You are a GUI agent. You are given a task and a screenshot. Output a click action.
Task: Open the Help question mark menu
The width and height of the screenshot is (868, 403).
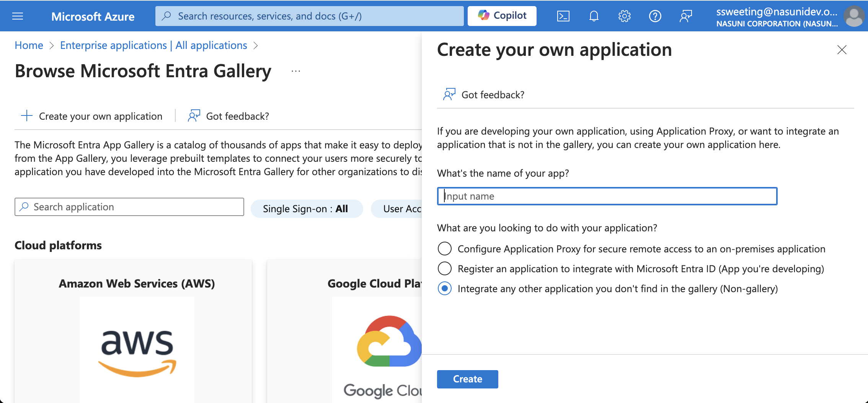pyautogui.click(x=655, y=16)
